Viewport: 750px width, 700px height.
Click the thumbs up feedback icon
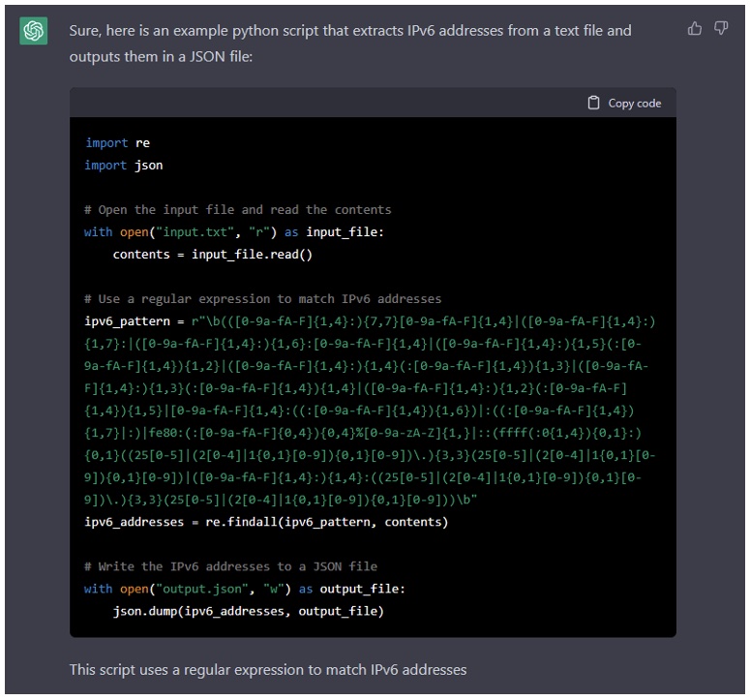(x=694, y=29)
